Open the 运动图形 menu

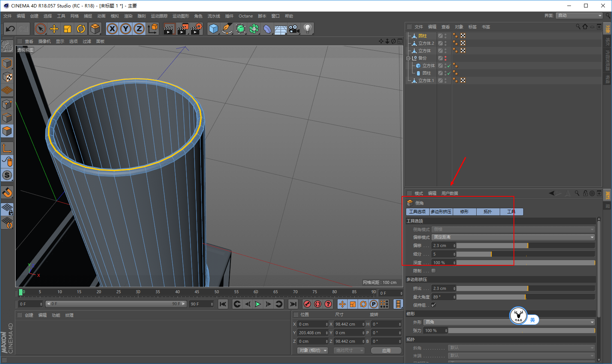[181, 16]
